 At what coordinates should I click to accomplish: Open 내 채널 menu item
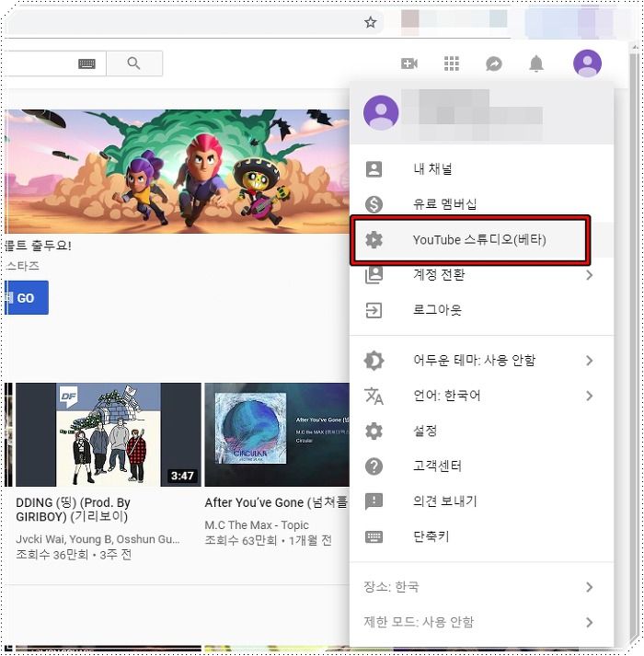point(481,169)
